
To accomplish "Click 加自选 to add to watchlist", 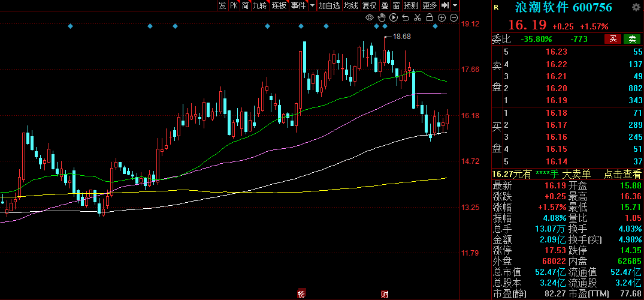I will click(329, 5).
